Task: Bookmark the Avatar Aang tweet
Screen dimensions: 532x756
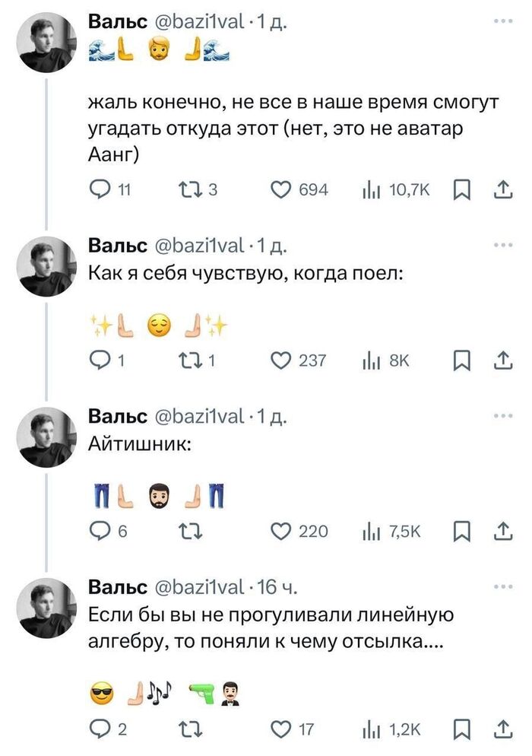Action: 461,189
